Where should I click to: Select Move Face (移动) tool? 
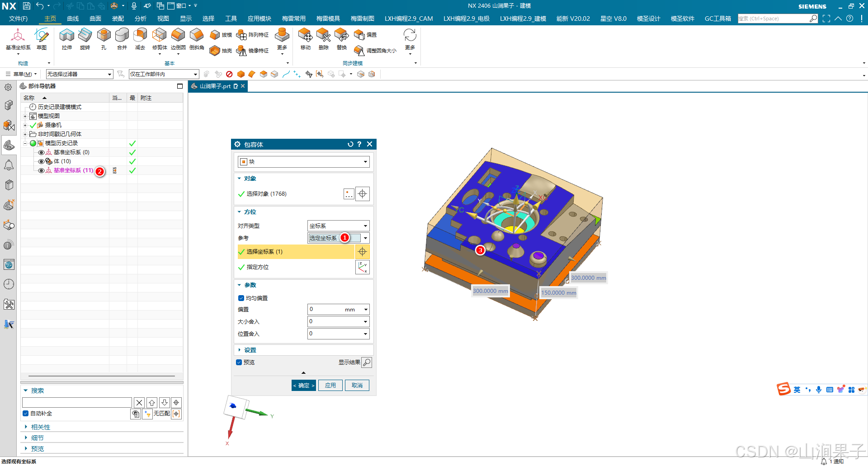tap(306, 35)
